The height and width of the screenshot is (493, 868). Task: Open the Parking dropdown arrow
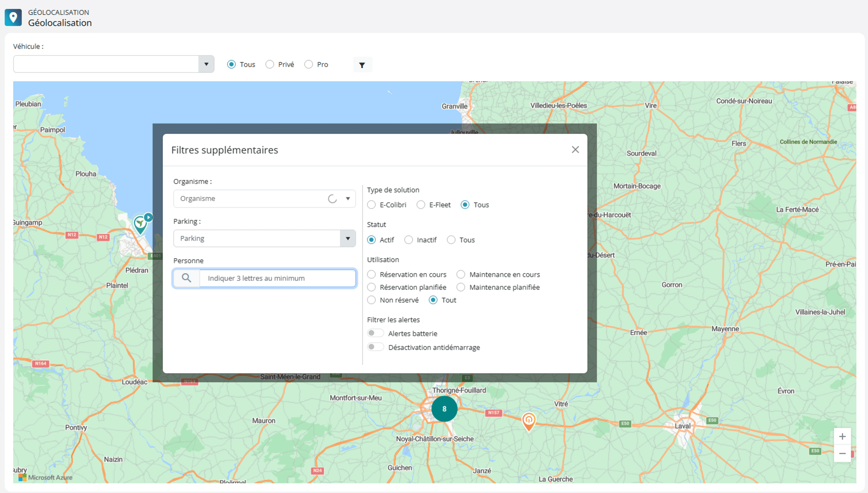pyautogui.click(x=348, y=239)
